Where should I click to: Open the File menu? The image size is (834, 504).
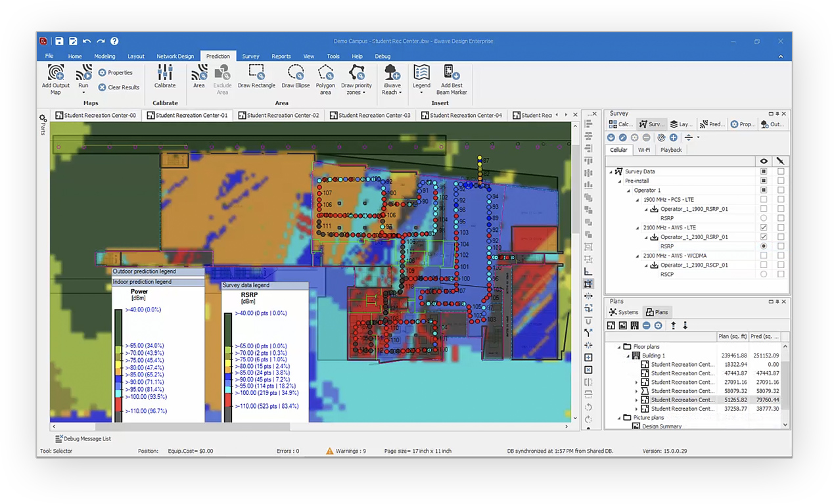pyautogui.click(x=49, y=57)
